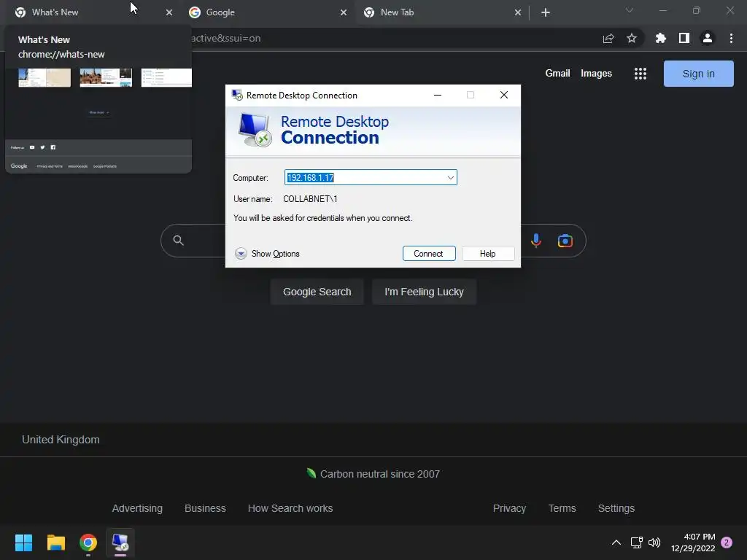Open the Windows Start menu

click(x=23, y=542)
